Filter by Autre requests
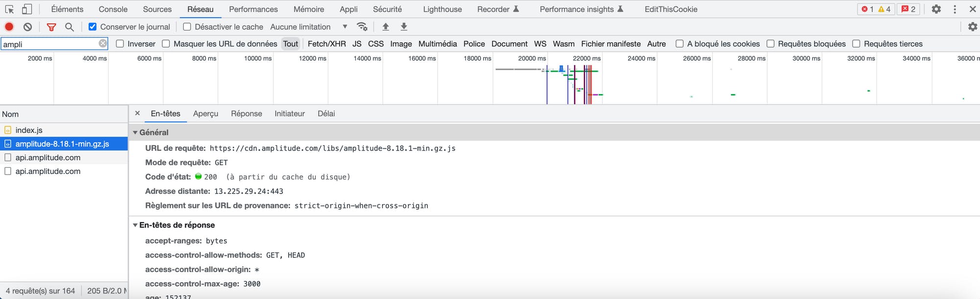Image resolution: width=980 pixels, height=299 pixels. point(657,44)
